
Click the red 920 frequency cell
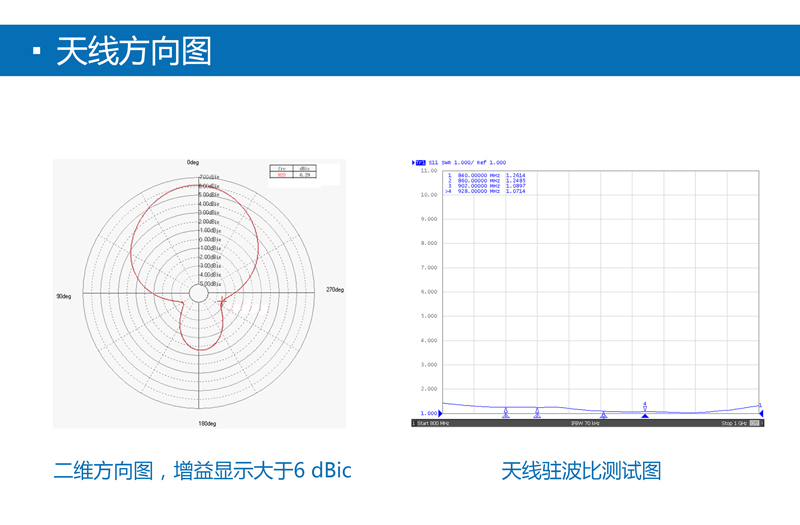point(282,175)
